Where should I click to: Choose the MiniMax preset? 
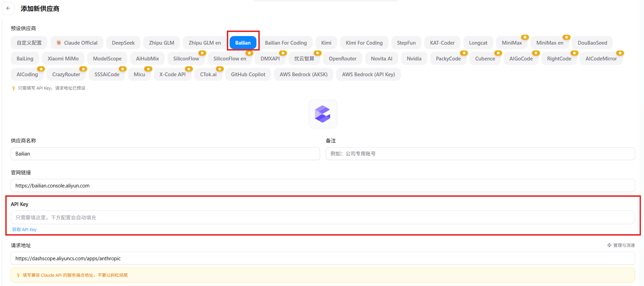[x=512, y=43]
